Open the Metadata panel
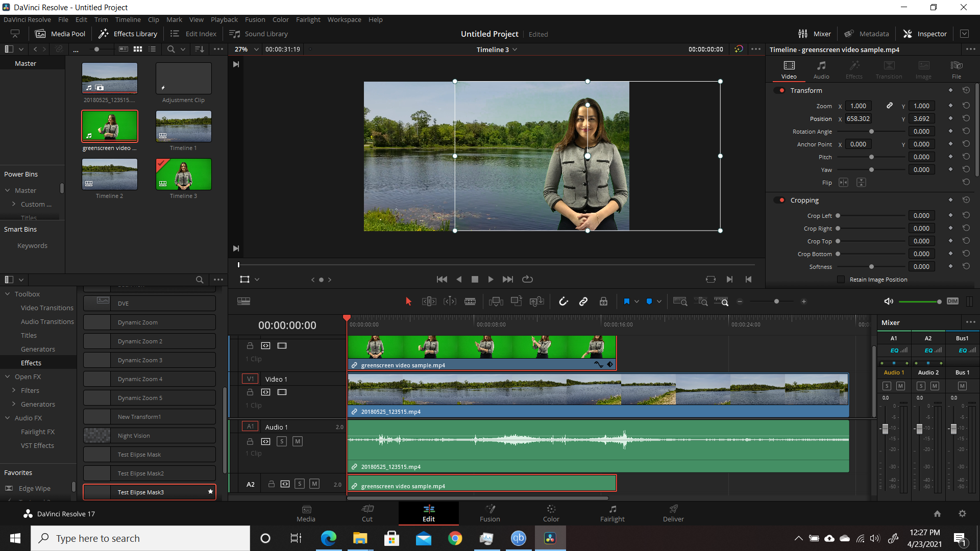Screen dimensions: 980x551 pos(866,34)
